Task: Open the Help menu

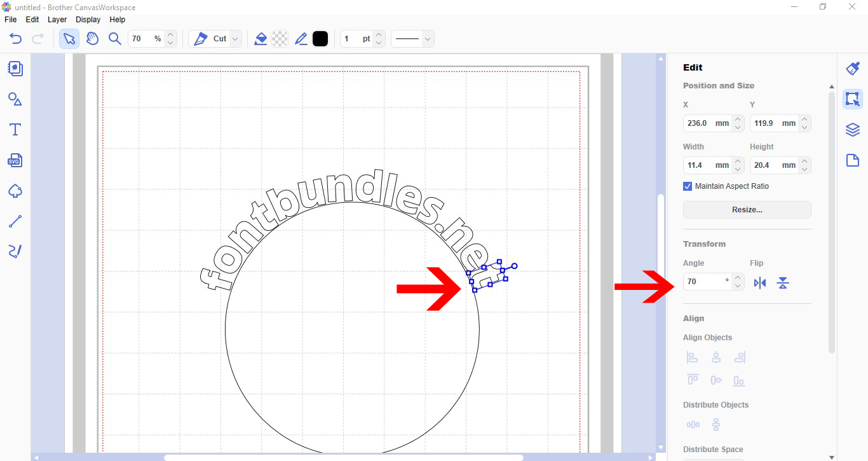Action: (x=118, y=20)
